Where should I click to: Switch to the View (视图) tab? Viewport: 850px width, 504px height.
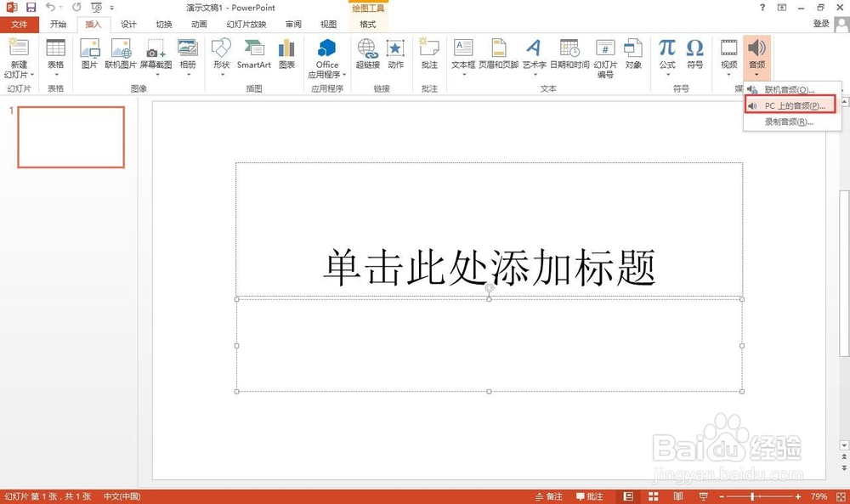pos(328,25)
